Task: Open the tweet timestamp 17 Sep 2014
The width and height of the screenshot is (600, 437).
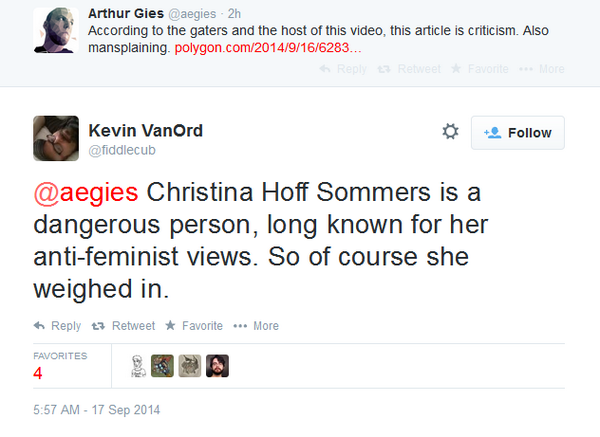Action: coord(97,410)
